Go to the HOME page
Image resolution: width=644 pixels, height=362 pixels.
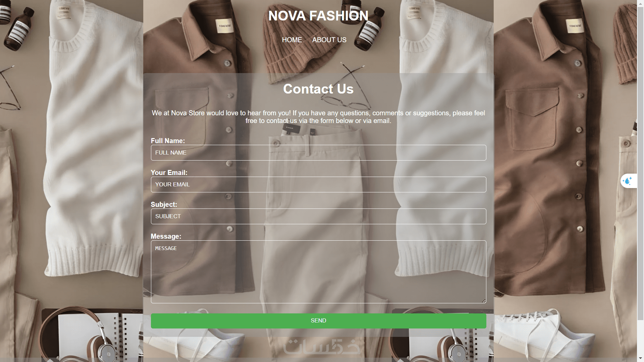click(292, 40)
